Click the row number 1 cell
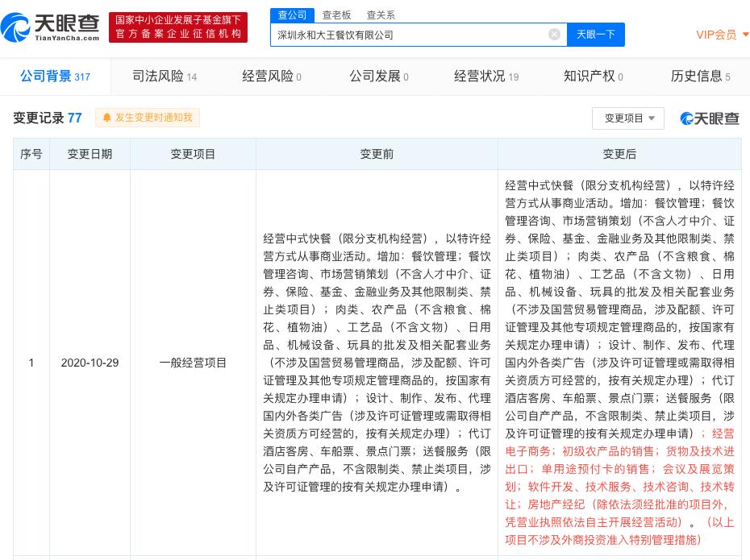 click(x=31, y=363)
